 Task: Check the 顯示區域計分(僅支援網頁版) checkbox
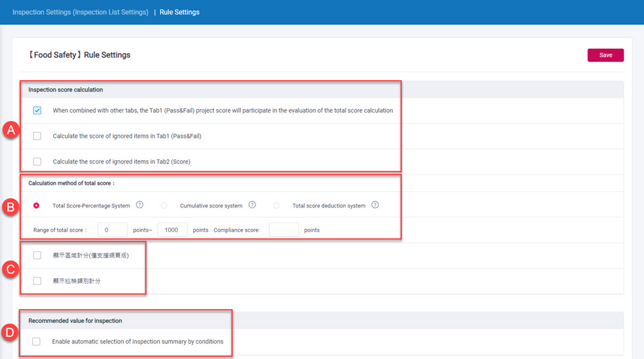(37, 255)
